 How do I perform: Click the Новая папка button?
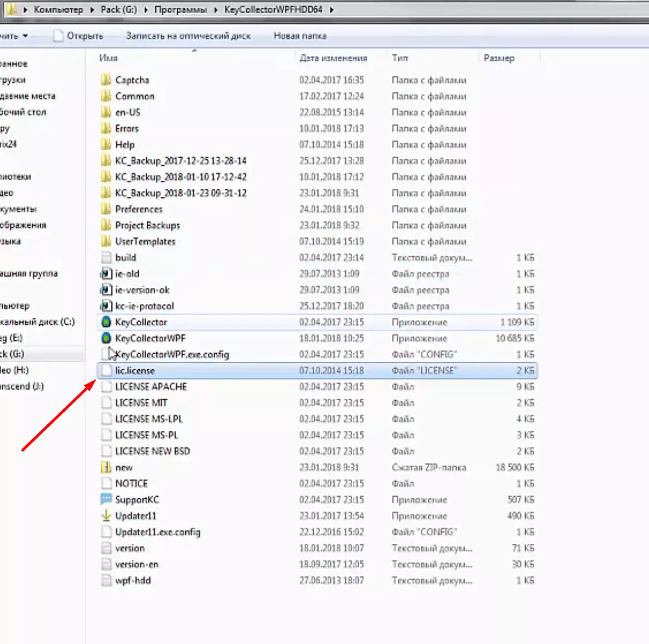pos(300,36)
